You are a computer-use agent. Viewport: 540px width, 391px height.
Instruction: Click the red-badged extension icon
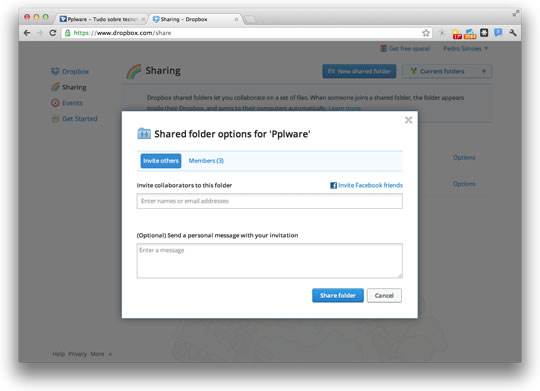click(457, 33)
